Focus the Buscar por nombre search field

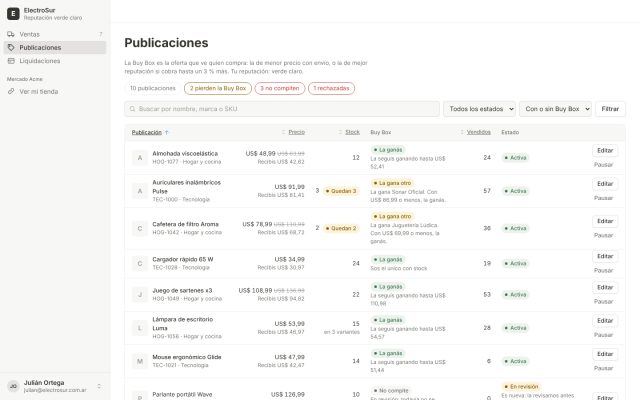point(282,109)
